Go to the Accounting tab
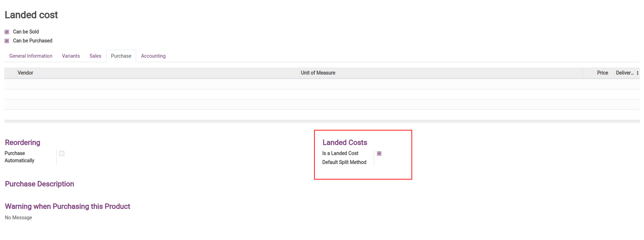 [153, 56]
